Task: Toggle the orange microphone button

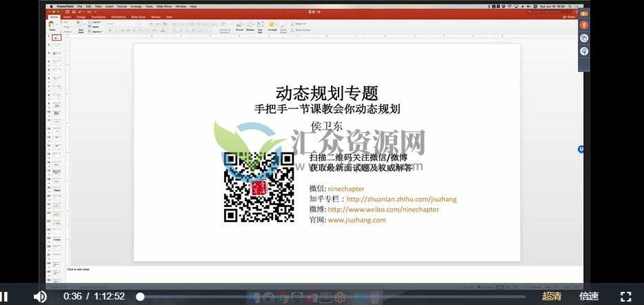Action: tap(584, 25)
